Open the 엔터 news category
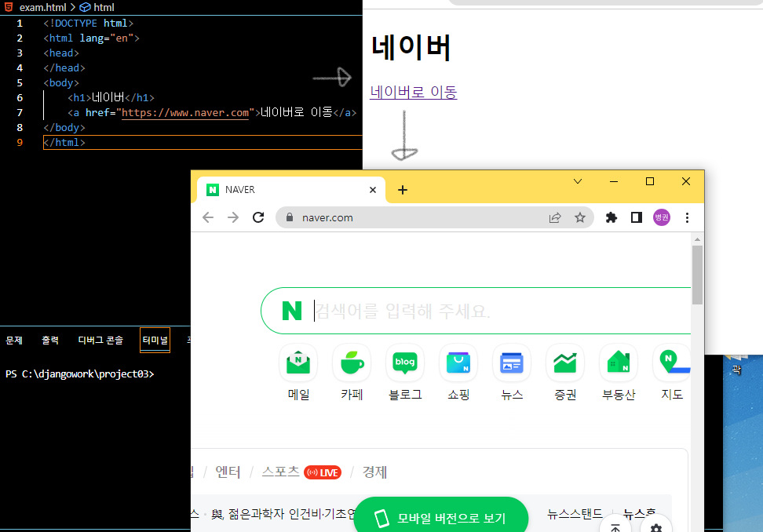This screenshot has width=763, height=532. [228, 472]
